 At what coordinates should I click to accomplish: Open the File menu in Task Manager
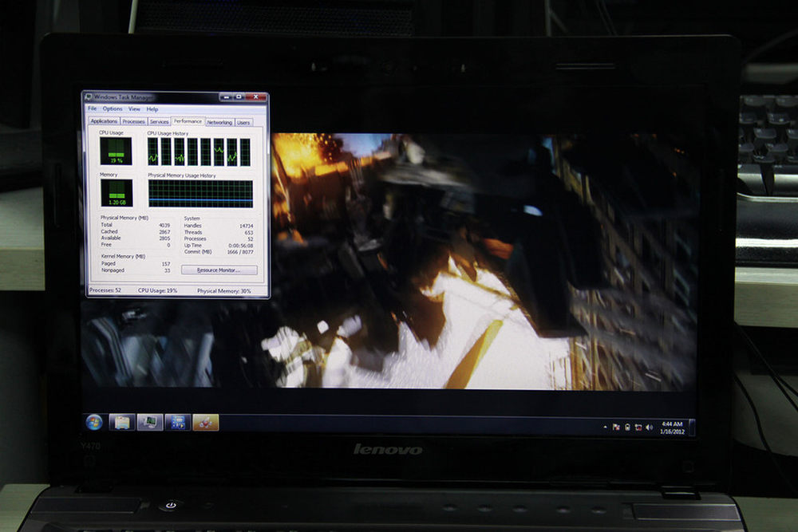point(92,108)
